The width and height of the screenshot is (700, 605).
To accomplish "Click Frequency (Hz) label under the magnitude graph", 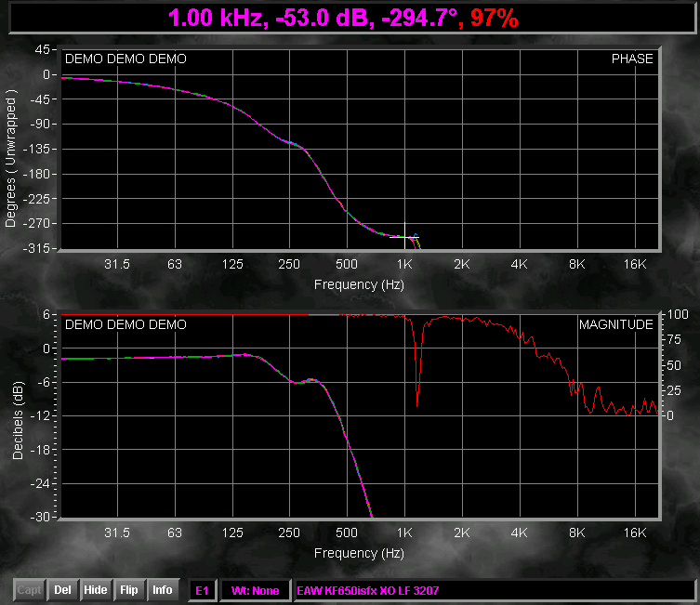I will (x=359, y=553).
